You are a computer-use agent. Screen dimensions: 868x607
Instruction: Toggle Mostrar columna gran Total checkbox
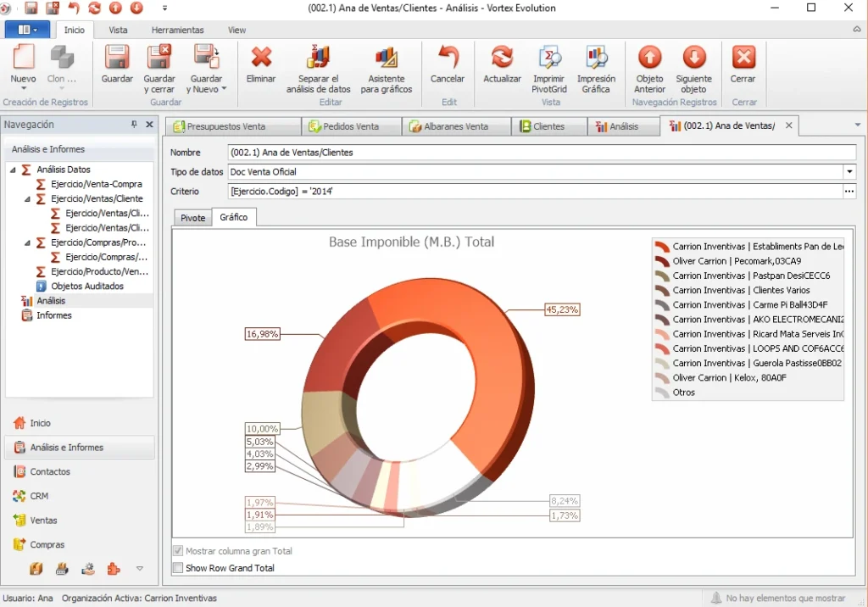coord(178,551)
